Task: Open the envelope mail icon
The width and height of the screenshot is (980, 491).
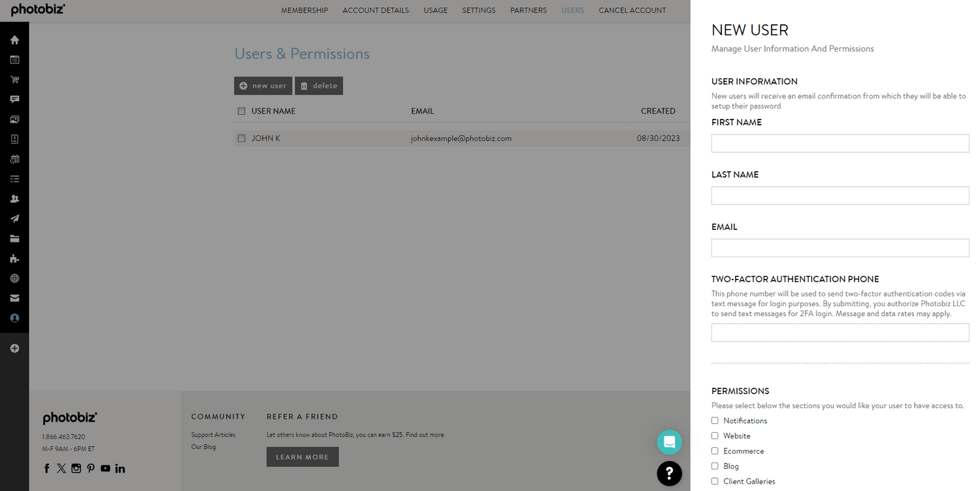Action: point(14,298)
